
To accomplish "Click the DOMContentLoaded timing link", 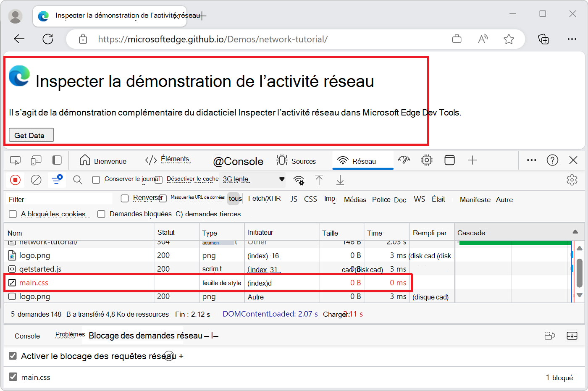I will [x=270, y=314].
